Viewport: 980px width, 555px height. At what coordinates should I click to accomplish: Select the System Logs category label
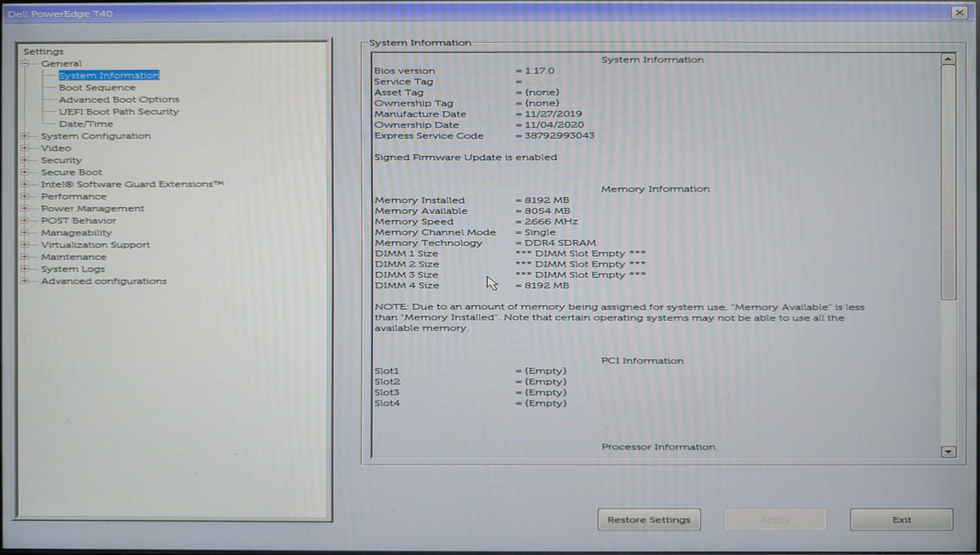click(x=73, y=269)
